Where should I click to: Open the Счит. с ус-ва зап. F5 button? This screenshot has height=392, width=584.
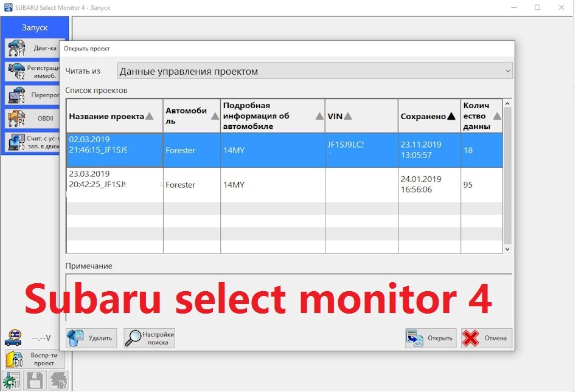click(x=33, y=142)
